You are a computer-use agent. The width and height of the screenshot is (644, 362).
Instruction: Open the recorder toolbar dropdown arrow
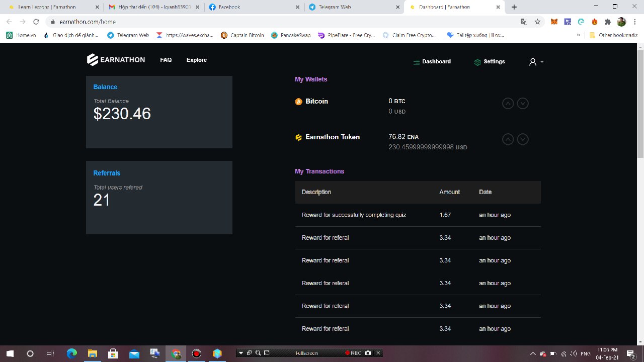tap(241, 353)
